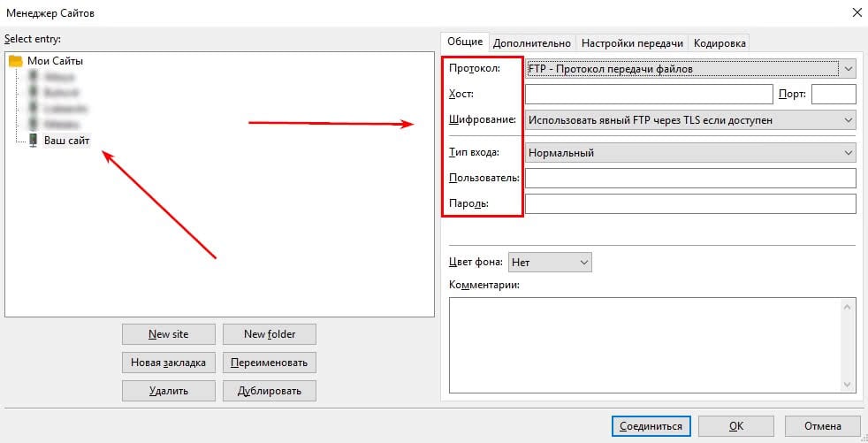The image size is (868, 443).
Task: Click the 'Мои Сайты' folder icon
Action: click(16, 61)
